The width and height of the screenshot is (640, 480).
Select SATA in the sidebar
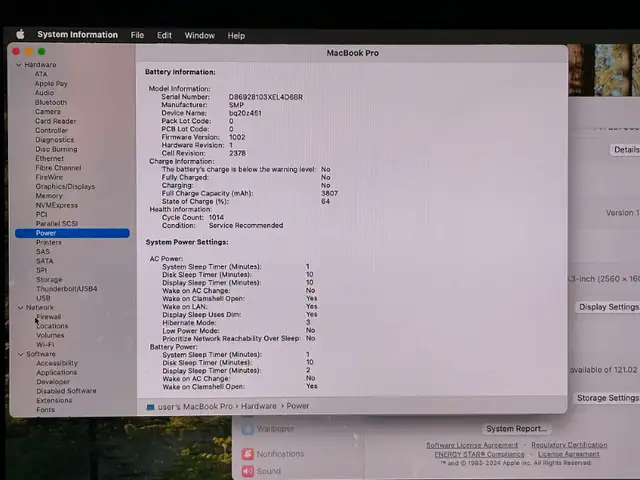(44, 261)
